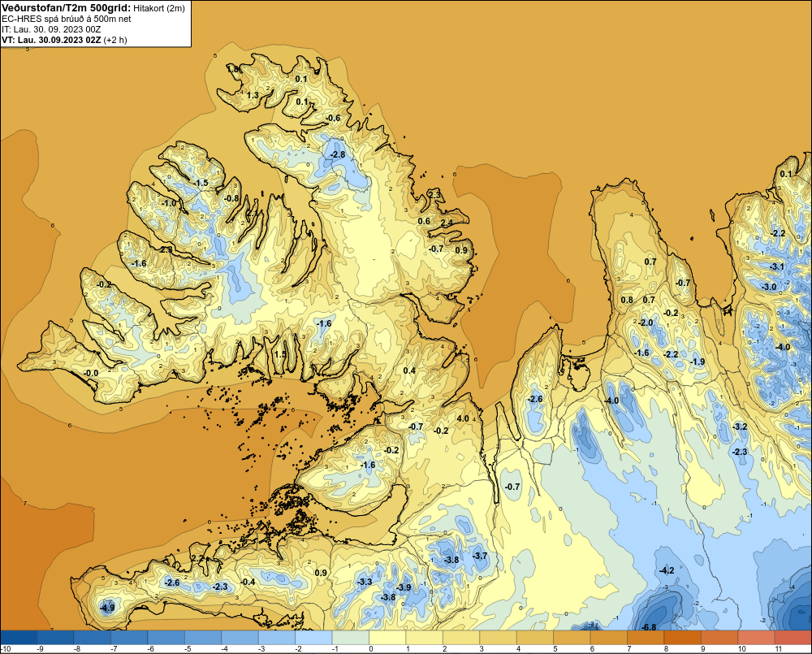Click the temperature value "0.6"
The height and width of the screenshot is (654, 812).
pos(424,221)
